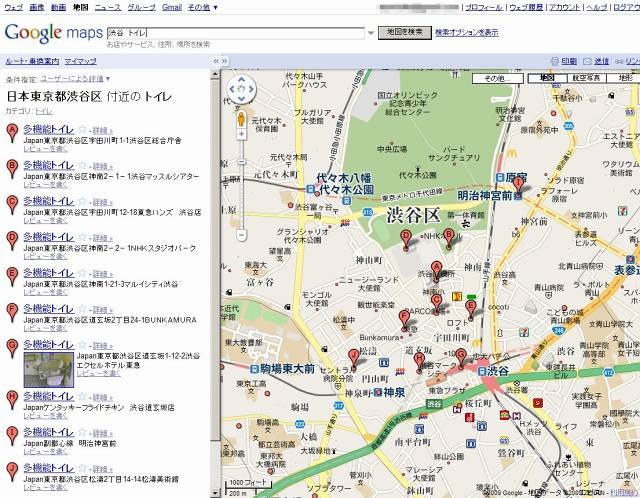Open the その他 top menu dropdown
This screenshot has width=640, height=498.
tap(203, 7)
